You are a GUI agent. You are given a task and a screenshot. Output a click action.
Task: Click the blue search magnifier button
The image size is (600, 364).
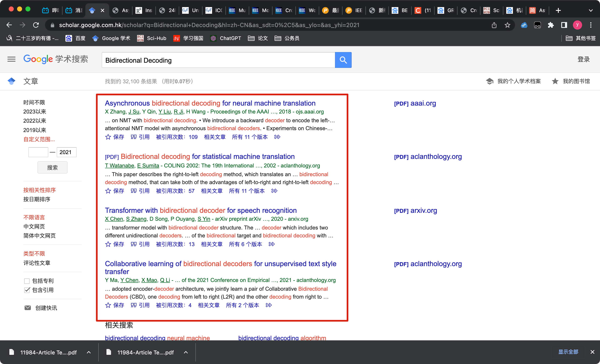coord(343,60)
